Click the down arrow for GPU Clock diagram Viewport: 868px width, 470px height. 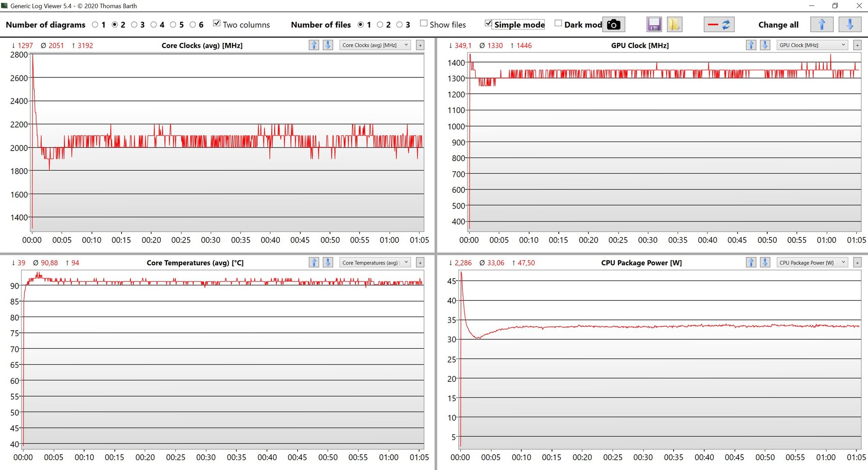pyautogui.click(x=765, y=45)
